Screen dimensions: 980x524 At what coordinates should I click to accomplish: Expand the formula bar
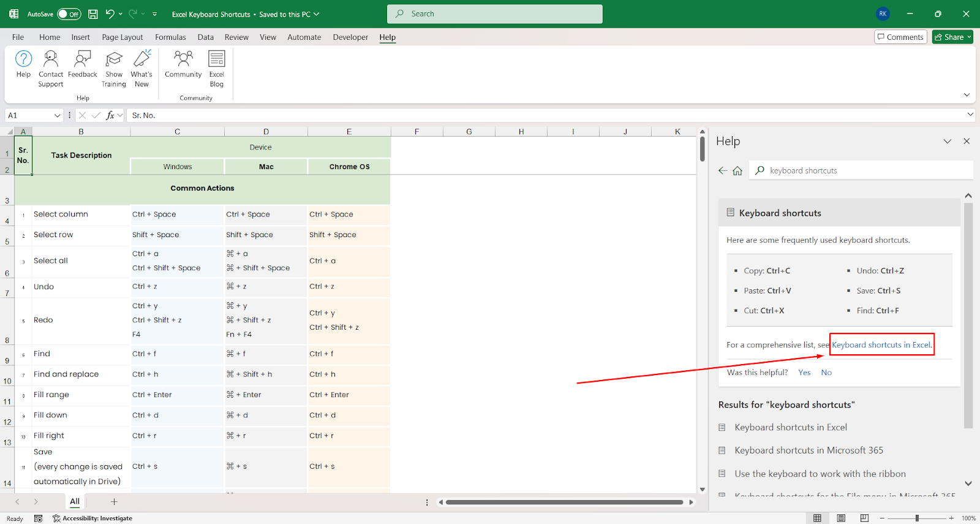coord(970,114)
